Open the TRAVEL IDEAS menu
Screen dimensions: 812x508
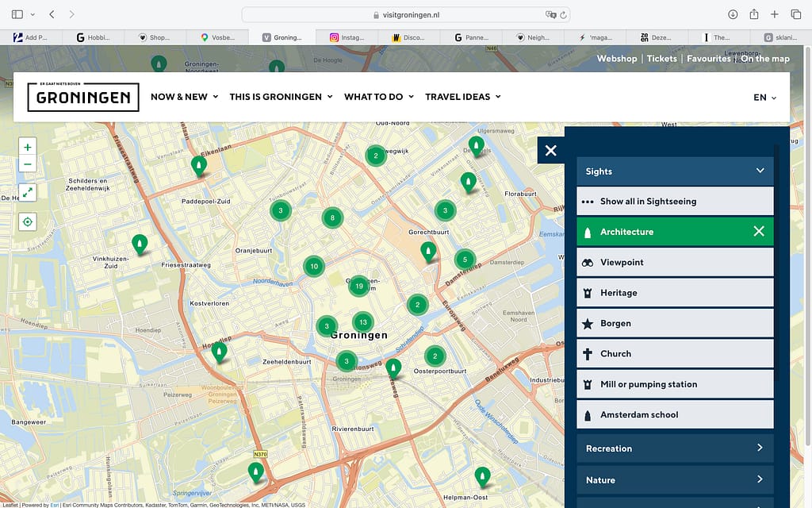point(462,97)
